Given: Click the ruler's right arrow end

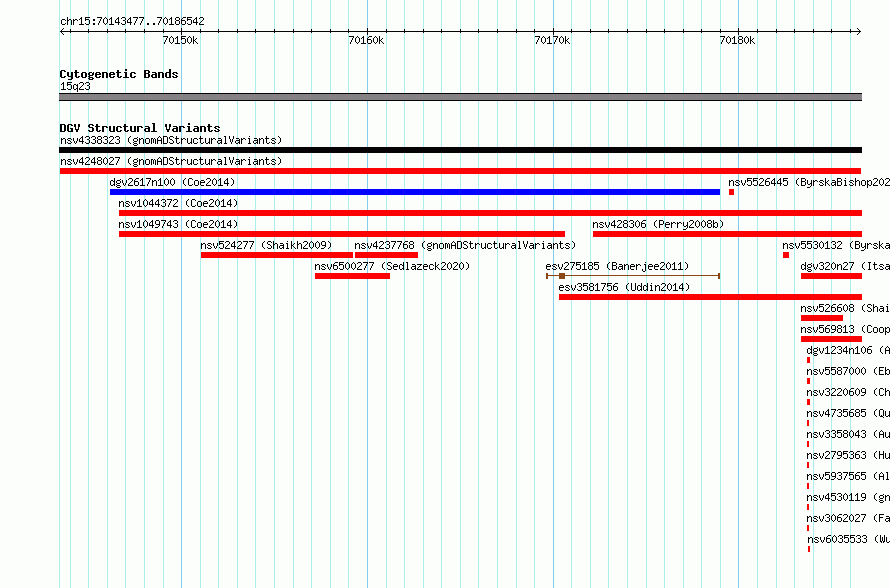Looking at the screenshot, I should point(858,31).
